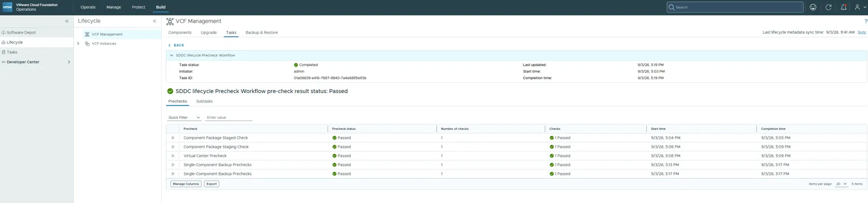
Task: Open the Manage menu
Action: coord(113,7)
